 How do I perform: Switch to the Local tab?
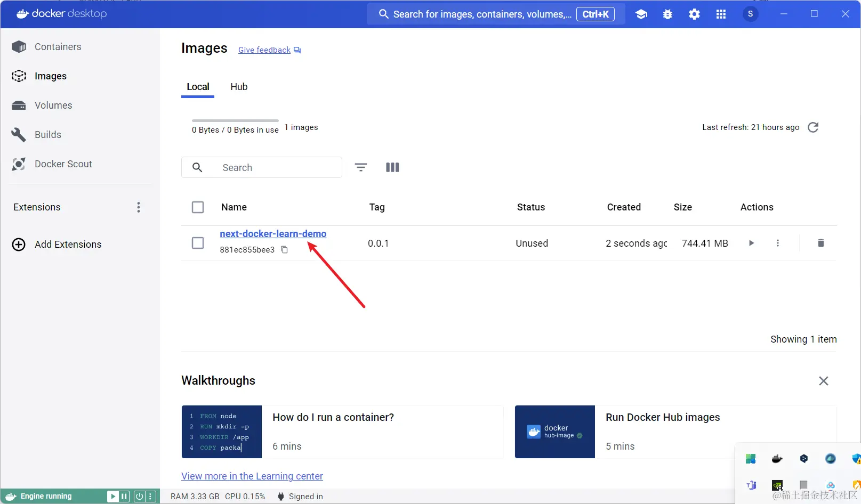198,87
